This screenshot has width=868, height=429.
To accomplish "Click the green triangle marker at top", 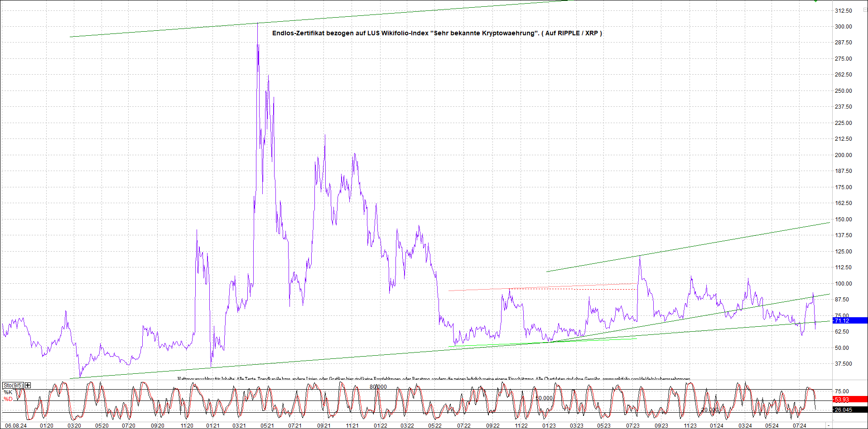I will coord(815,1).
